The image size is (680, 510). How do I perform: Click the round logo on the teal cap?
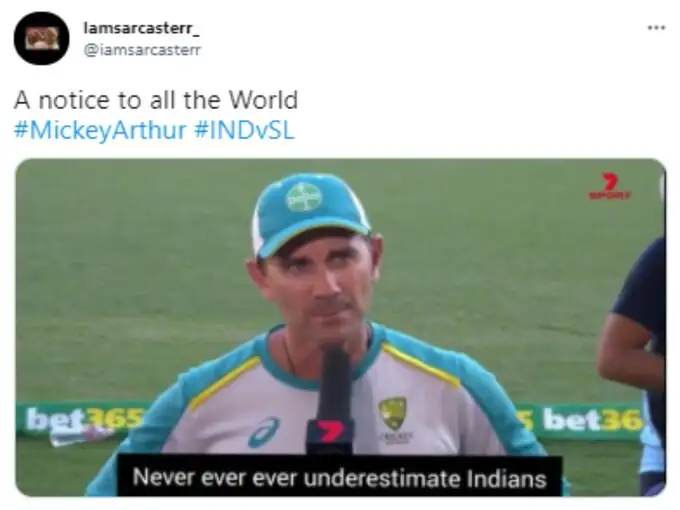pos(304,197)
